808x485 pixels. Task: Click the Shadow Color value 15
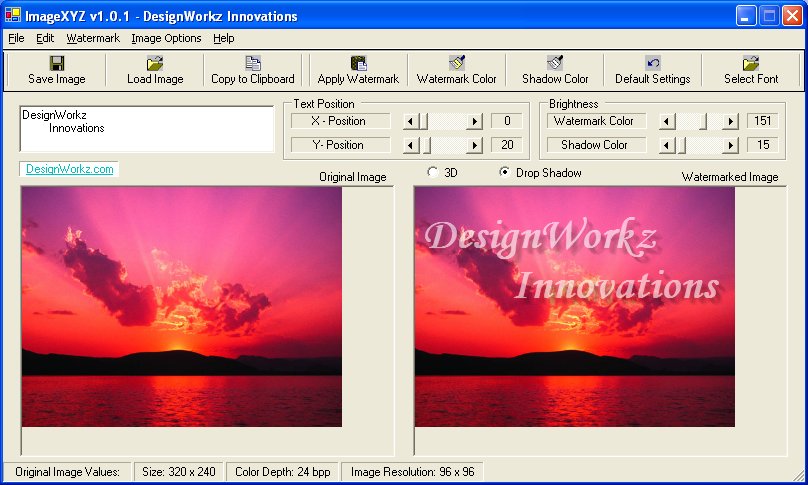tap(762, 145)
